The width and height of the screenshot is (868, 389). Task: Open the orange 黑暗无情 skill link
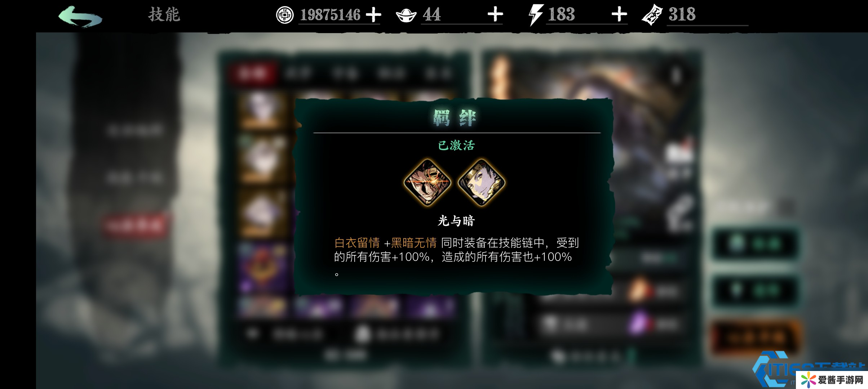pos(414,243)
